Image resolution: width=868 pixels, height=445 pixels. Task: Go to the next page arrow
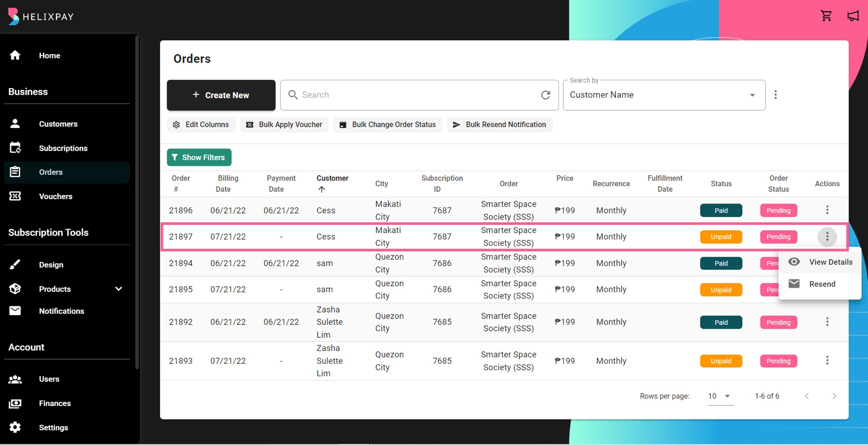[834, 396]
